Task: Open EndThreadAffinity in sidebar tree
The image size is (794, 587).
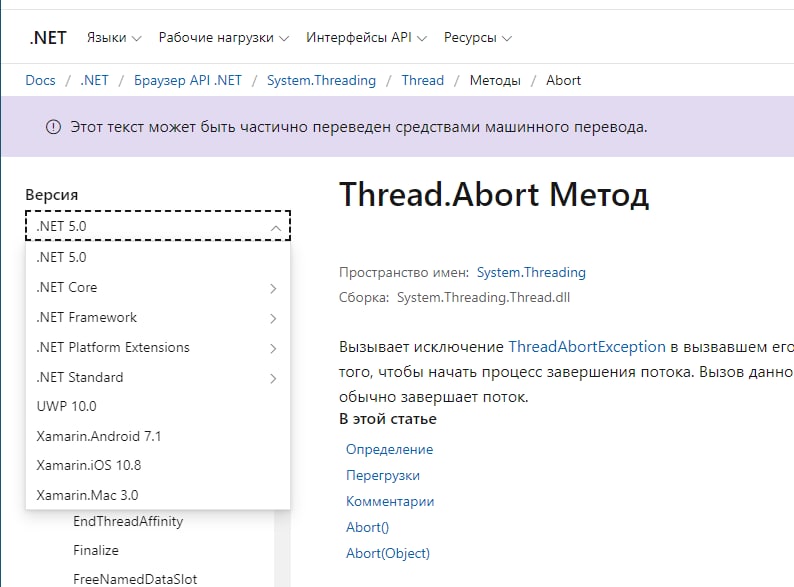Action: [x=128, y=521]
